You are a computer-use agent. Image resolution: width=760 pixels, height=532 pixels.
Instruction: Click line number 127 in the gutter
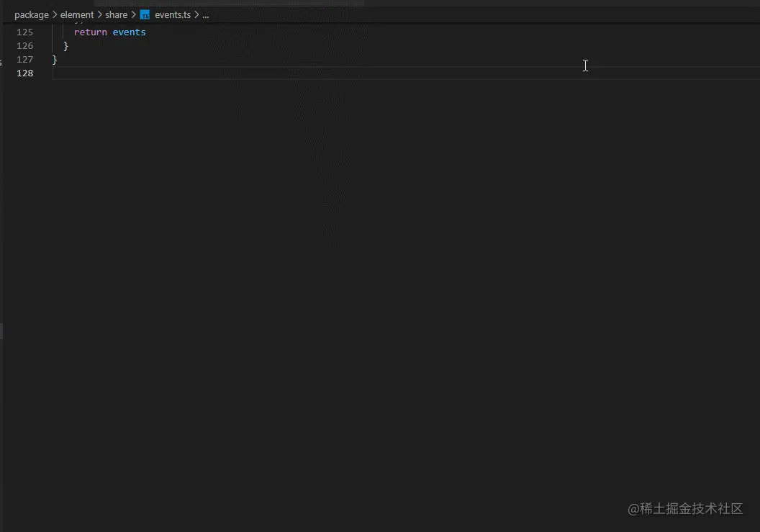(x=25, y=59)
